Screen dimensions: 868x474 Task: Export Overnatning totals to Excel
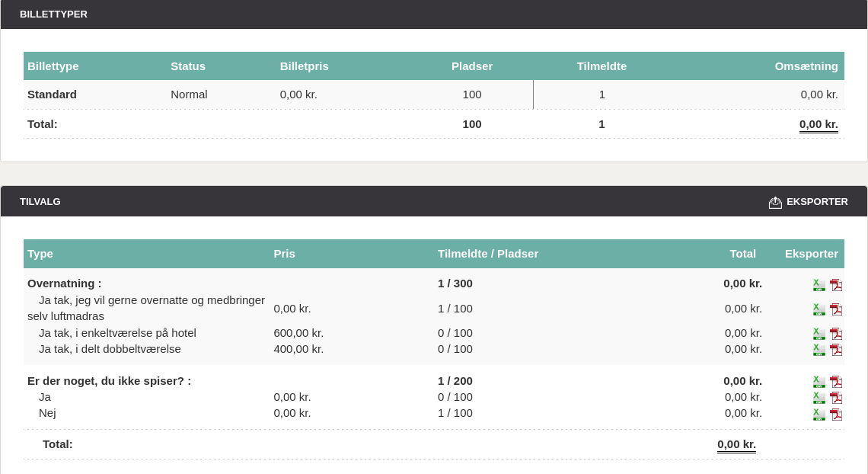819,285
